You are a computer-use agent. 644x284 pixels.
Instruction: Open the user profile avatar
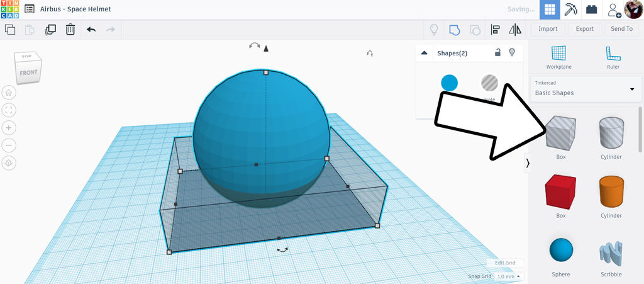(x=633, y=9)
